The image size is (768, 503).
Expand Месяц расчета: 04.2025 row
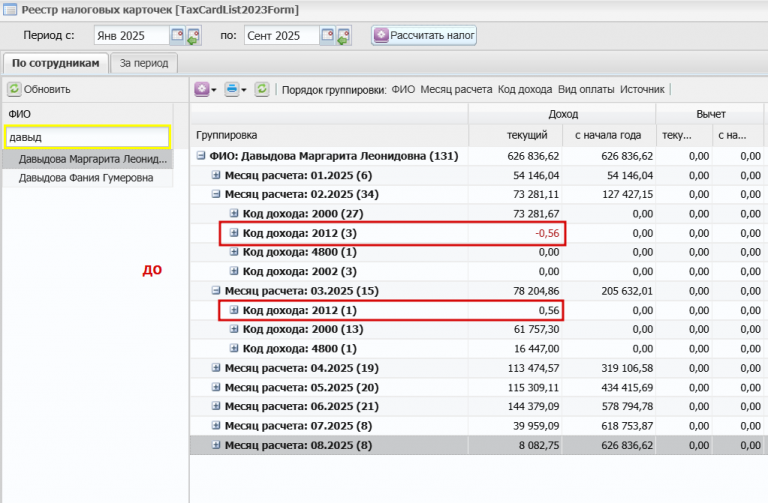tap(216, 367)
